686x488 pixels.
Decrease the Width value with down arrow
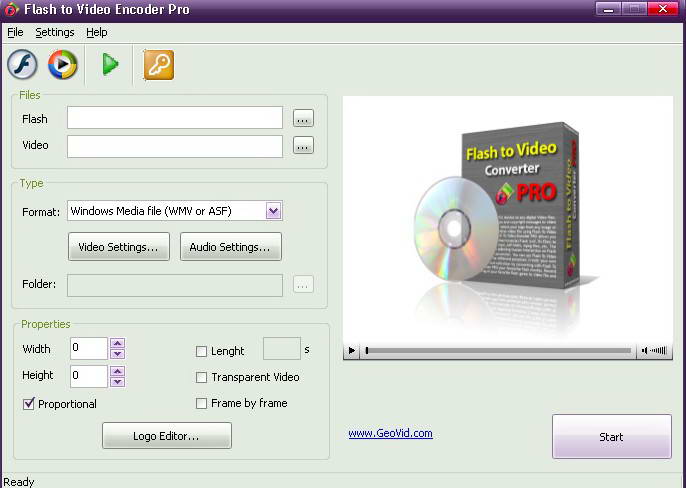(117, 354)
